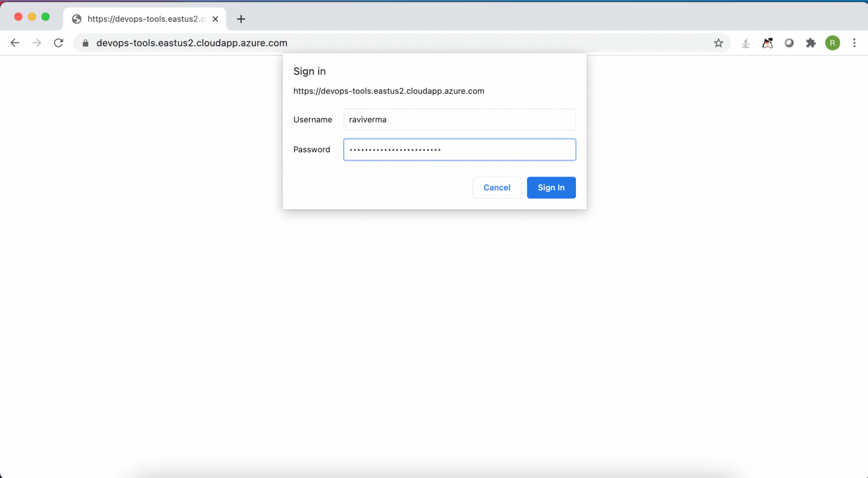Click inside the Username field

click(x=459, y=119)
